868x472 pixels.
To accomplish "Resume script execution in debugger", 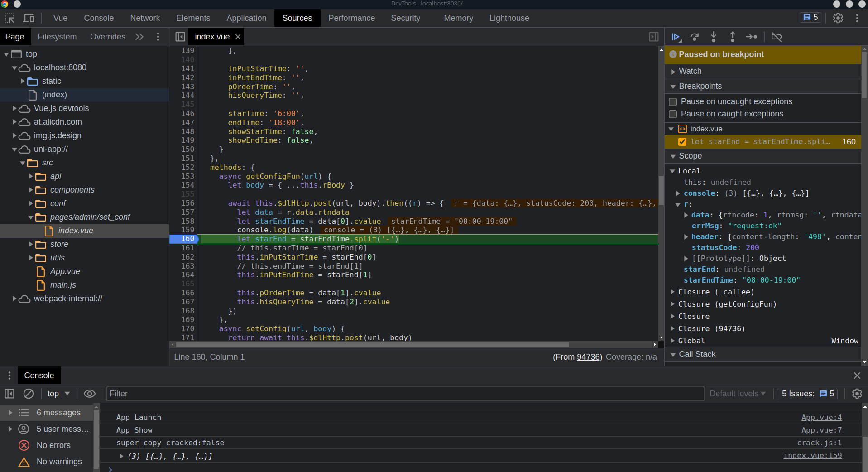I will coord(676,37).
